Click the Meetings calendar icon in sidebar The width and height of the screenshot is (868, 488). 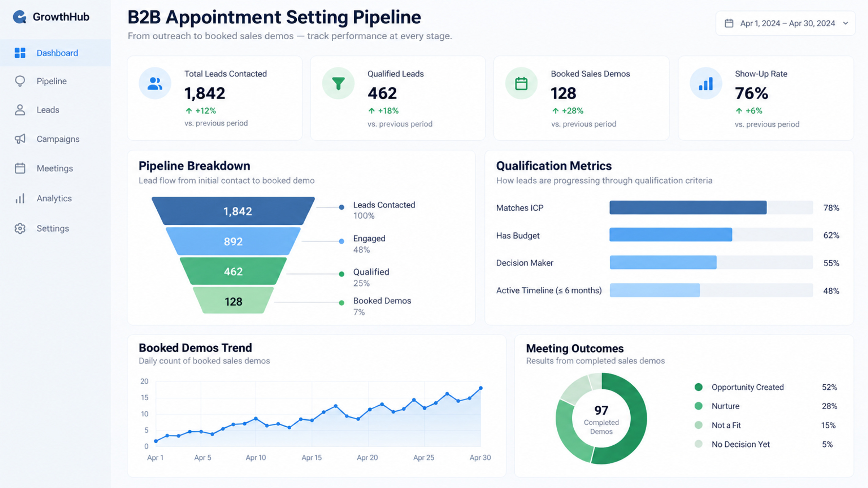pyautogui.click(x=20, y=168)
